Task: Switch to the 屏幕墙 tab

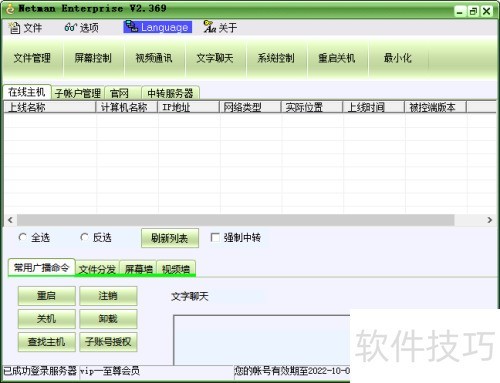Action: coord(138,269)
